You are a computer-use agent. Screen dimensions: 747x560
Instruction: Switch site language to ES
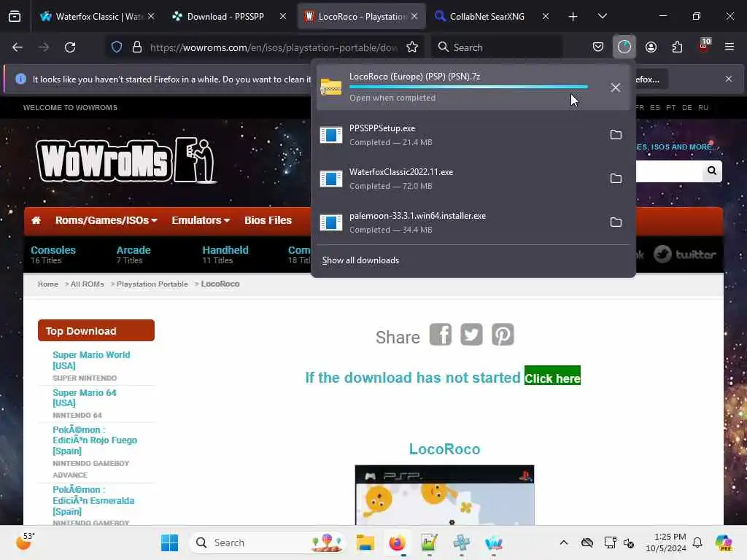point(655,108)
